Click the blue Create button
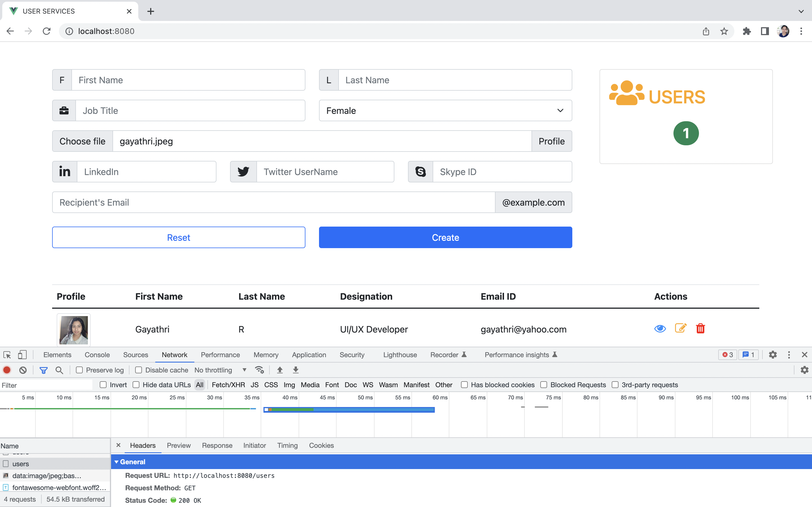 click(x=445, y=237)
